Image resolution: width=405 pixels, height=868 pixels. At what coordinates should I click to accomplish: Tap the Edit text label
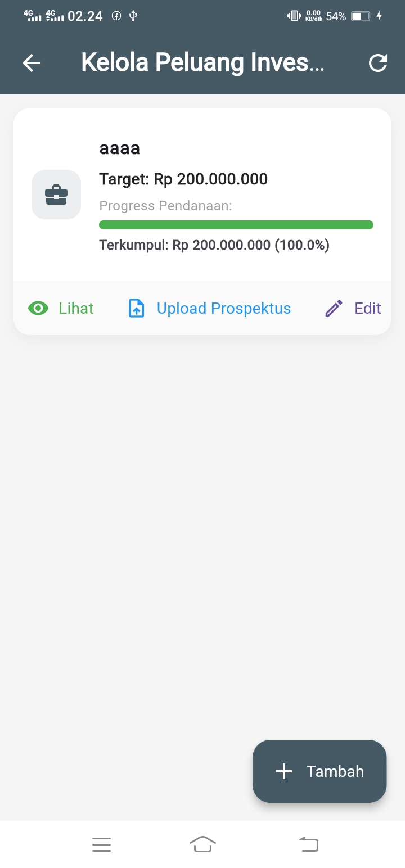point(368,308)
